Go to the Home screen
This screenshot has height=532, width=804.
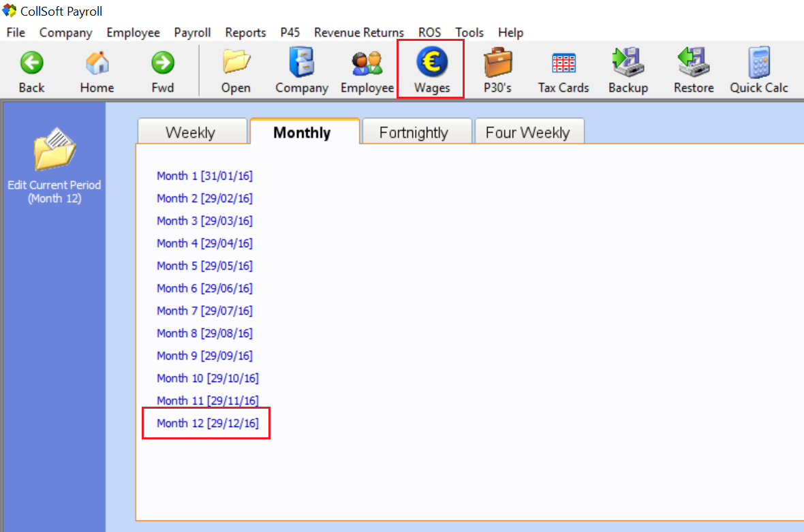pyautogui.click(x=97, y=63)
